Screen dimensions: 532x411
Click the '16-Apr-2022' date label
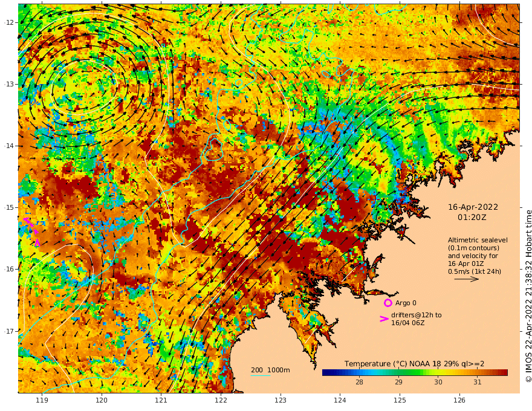[473, 207]
